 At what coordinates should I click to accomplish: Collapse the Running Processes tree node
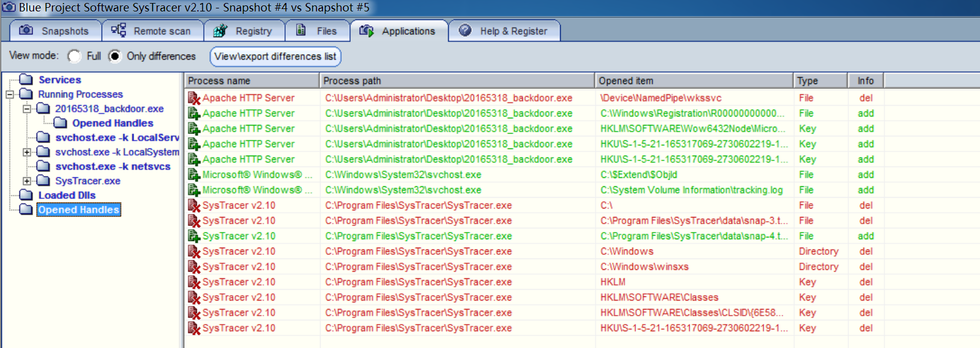click(10, 94)
